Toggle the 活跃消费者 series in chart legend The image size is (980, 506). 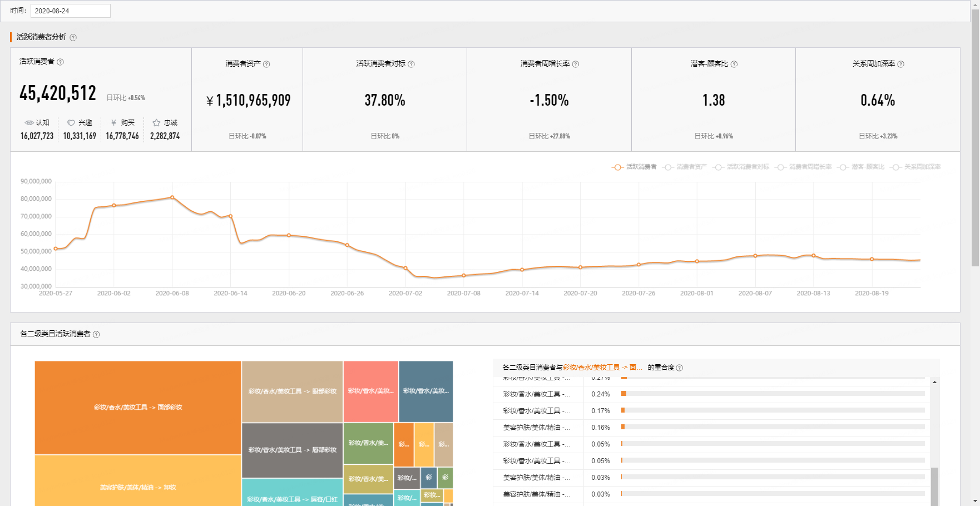point(634,167)
